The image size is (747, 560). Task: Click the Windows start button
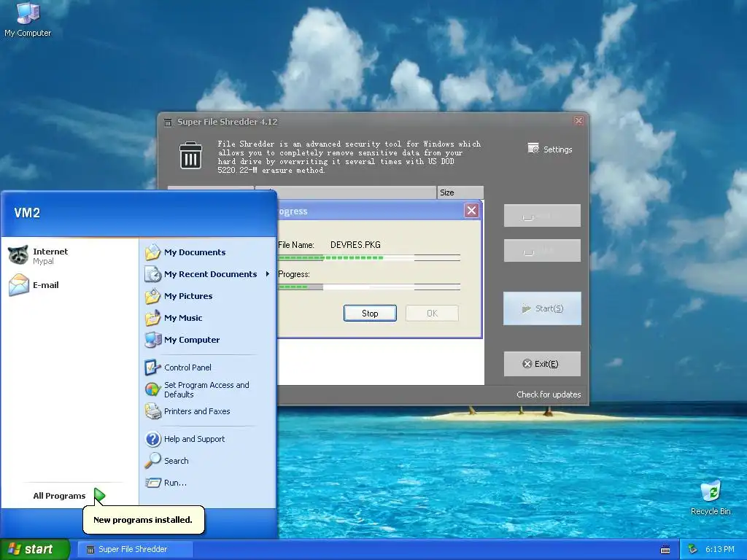point(34,549)
